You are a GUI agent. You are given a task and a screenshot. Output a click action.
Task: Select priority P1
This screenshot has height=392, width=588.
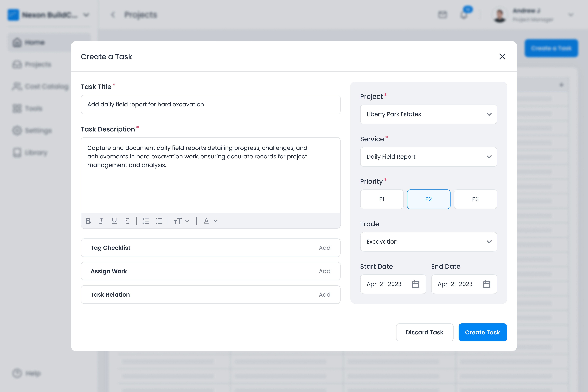[382, 199]
